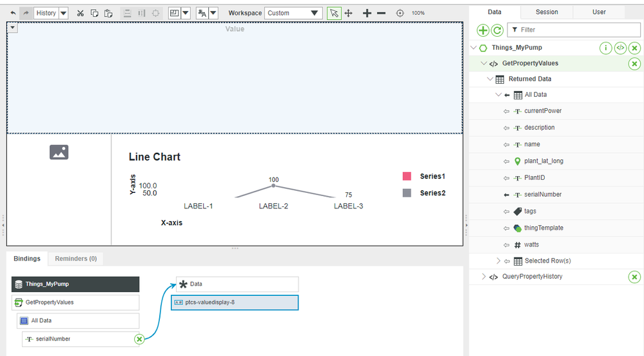Click the pink Series1 legend swatch
Screen dimensions: 644x356
tap(407, 176)
